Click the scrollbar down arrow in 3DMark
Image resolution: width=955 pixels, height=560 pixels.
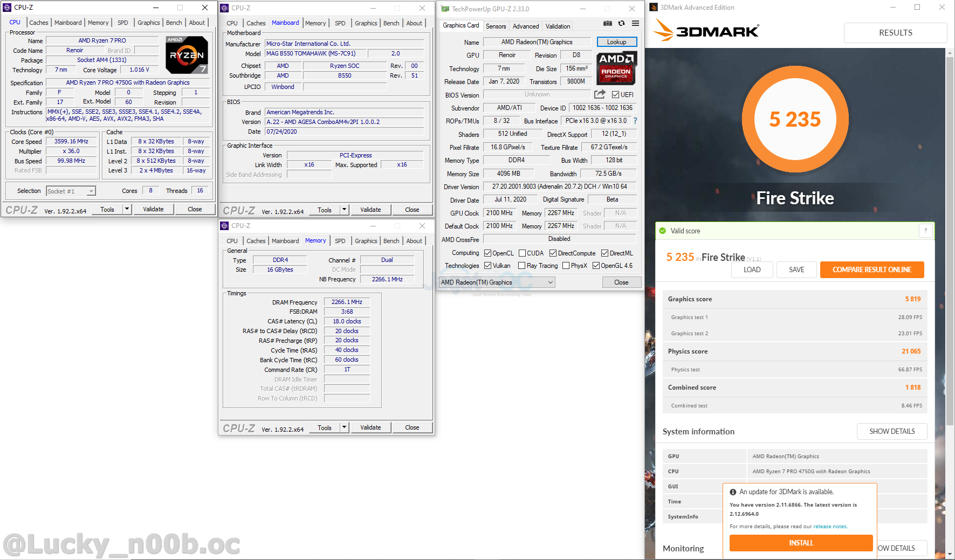pos(950,554)
